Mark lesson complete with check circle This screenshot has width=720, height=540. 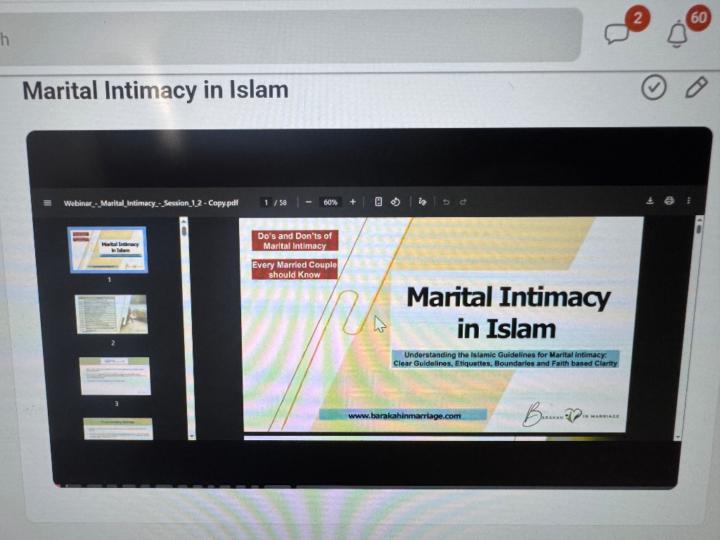[653, 88]
